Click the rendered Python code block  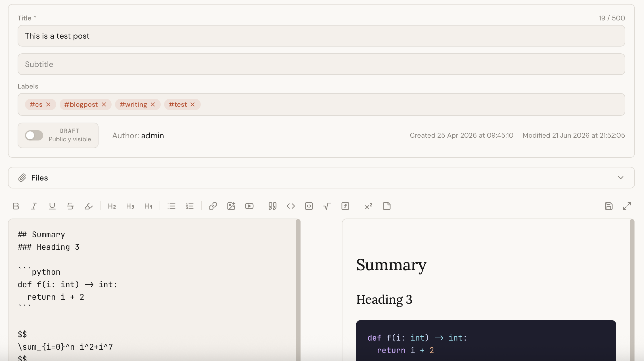pyautogui.click(x=486, y=341)
